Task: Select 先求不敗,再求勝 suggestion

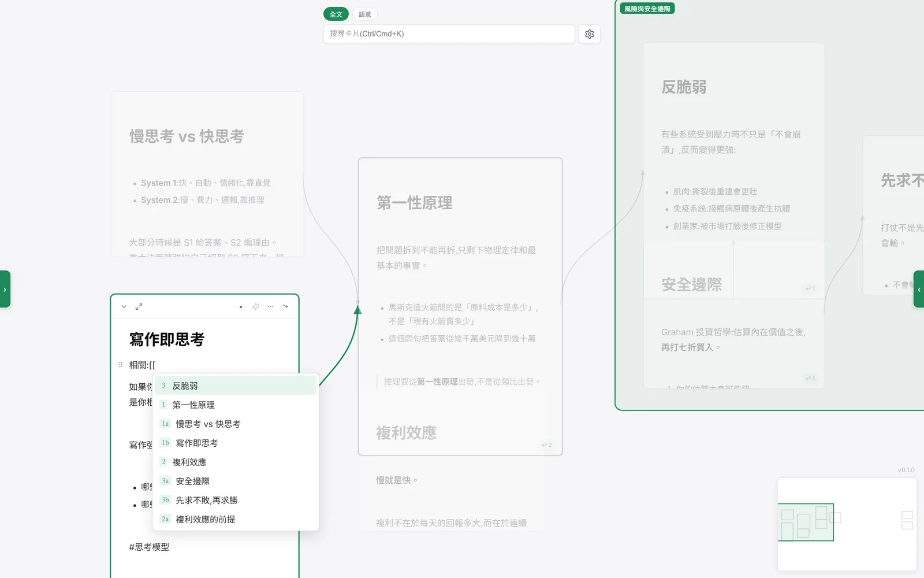Action: pyautogui.click(x=236, y=500)
